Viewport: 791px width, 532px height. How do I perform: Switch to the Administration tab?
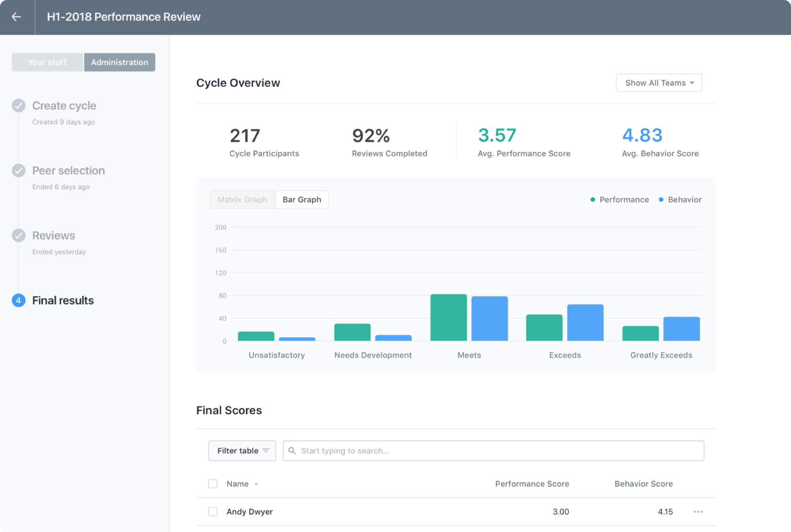[119, 62]
